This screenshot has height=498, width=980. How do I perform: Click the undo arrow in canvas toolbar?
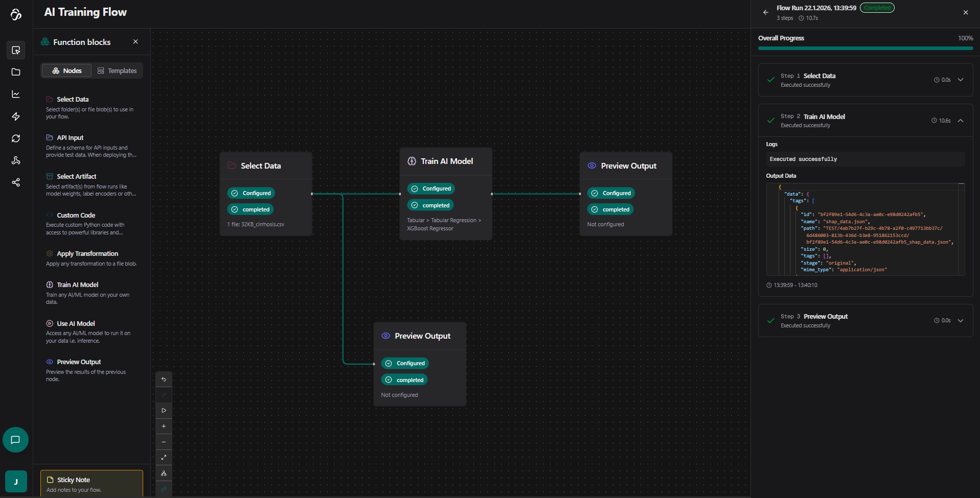coord(164,380)
